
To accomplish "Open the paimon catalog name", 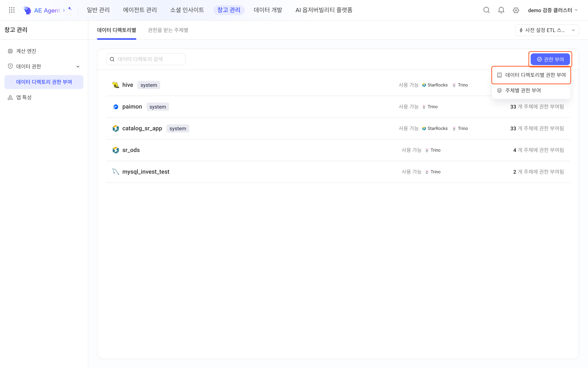I will [x=132, y=107].
